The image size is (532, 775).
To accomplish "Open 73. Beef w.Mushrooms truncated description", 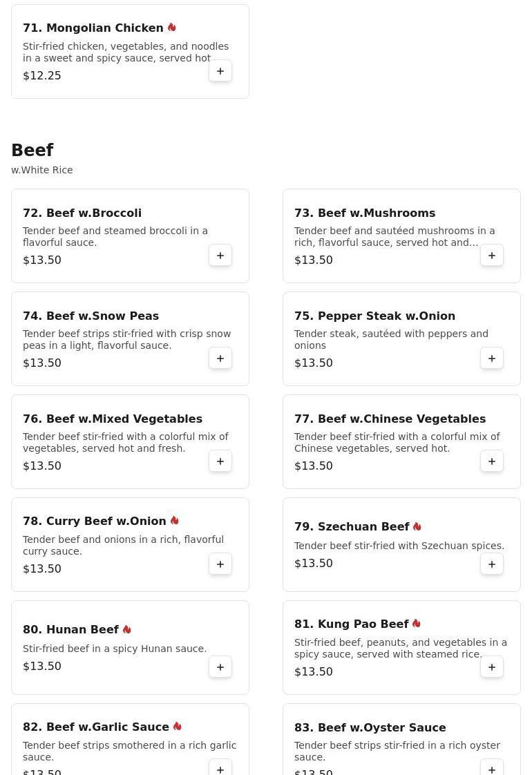I will click(395, 237).
